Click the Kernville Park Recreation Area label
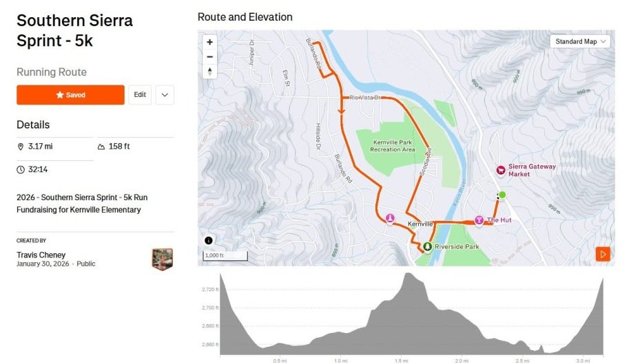This screenshot has height=364, width=620. pos(392,145)
